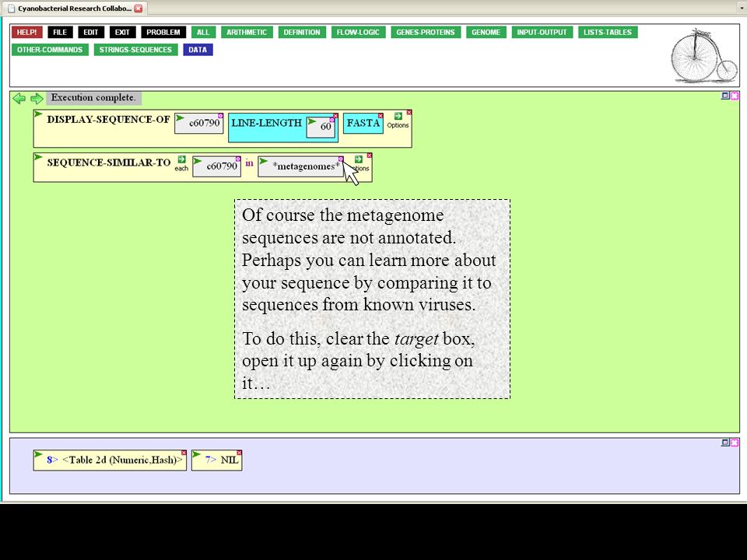Open the 'each' arrow in SEQUENCE-SIMILAR-TO
This screenshot has width=747, height=560.
coord(181,159)
